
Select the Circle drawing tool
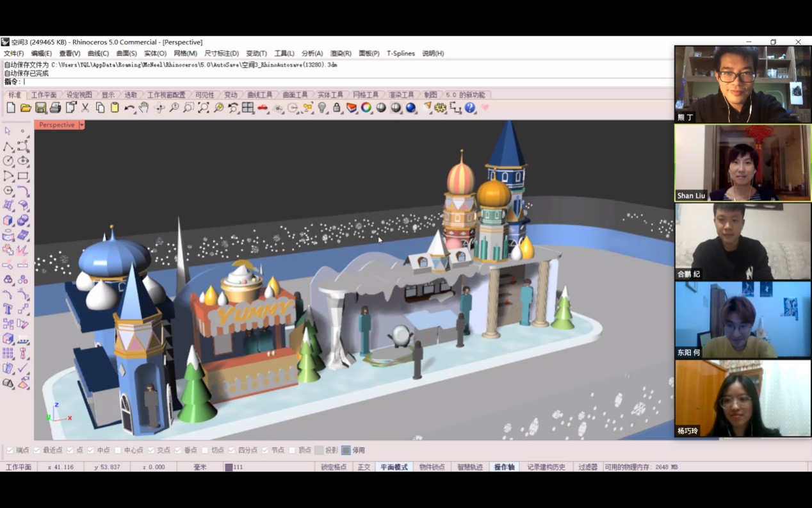(x=8, y=161)
